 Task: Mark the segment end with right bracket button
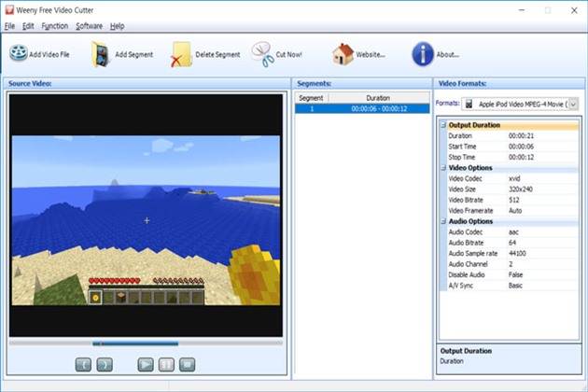105,364
